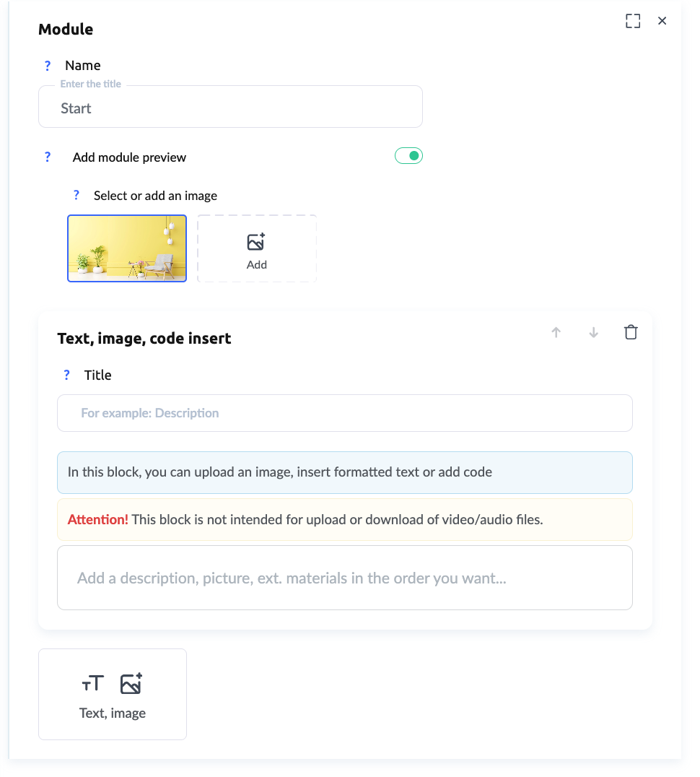Click the text-format icon in the bottom card
Screen dimensions: 700x777
[92, 683]
